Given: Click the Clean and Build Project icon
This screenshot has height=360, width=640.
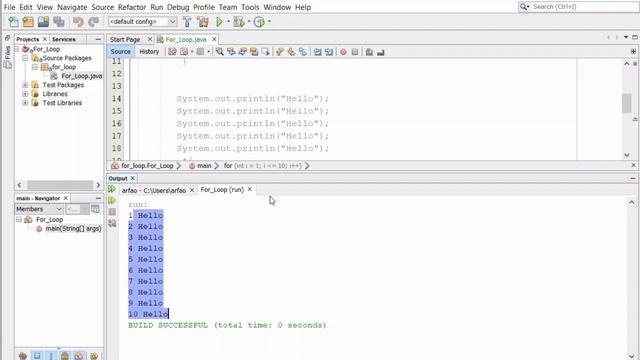Looking at the screenshot, I should (x=203, y=22).
